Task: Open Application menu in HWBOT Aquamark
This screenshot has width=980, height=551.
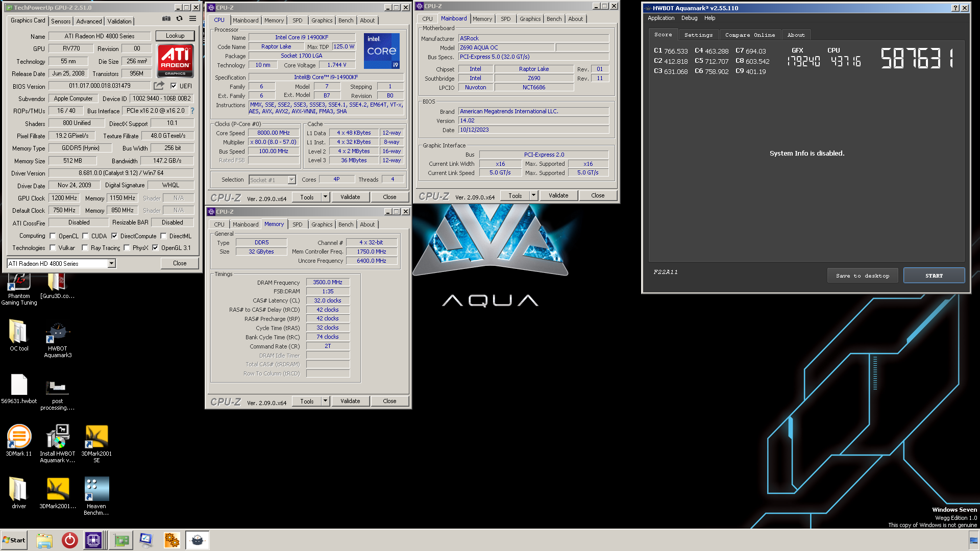Action: pos(661,18)
